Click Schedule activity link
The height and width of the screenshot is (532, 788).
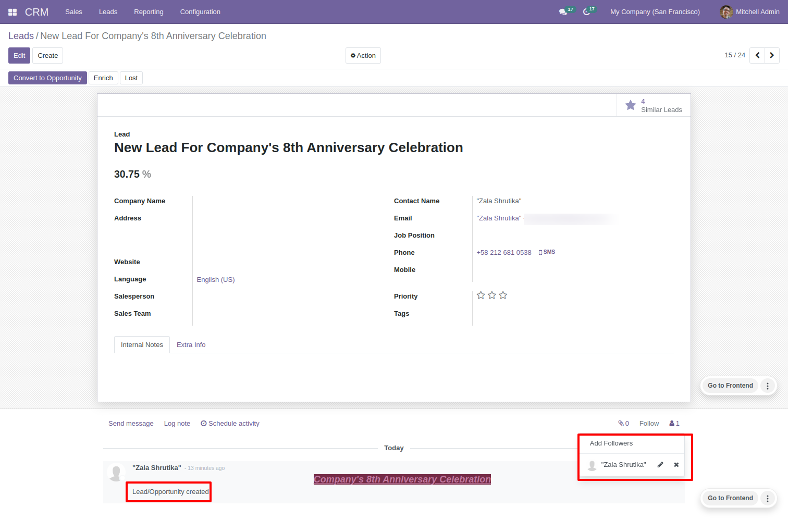pos(230,424)
